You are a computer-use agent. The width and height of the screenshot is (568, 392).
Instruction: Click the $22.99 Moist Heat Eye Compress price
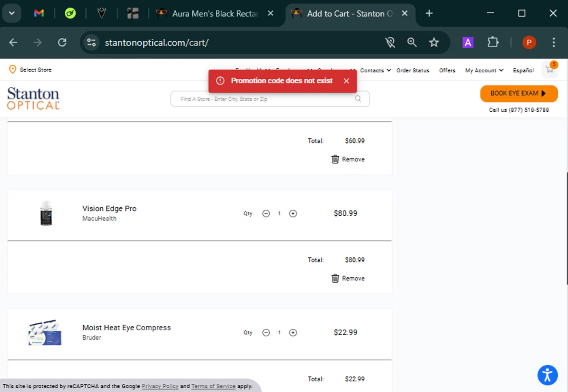[x=345, y=333]
